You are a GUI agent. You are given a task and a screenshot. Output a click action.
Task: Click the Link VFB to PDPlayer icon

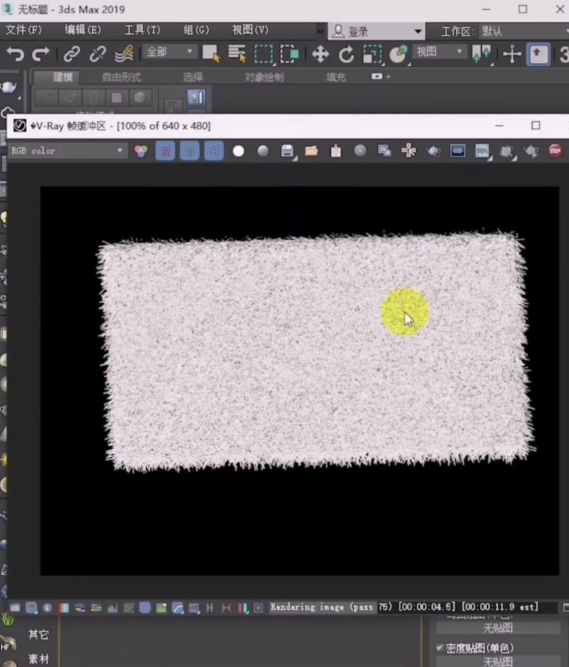click(458, 151)
